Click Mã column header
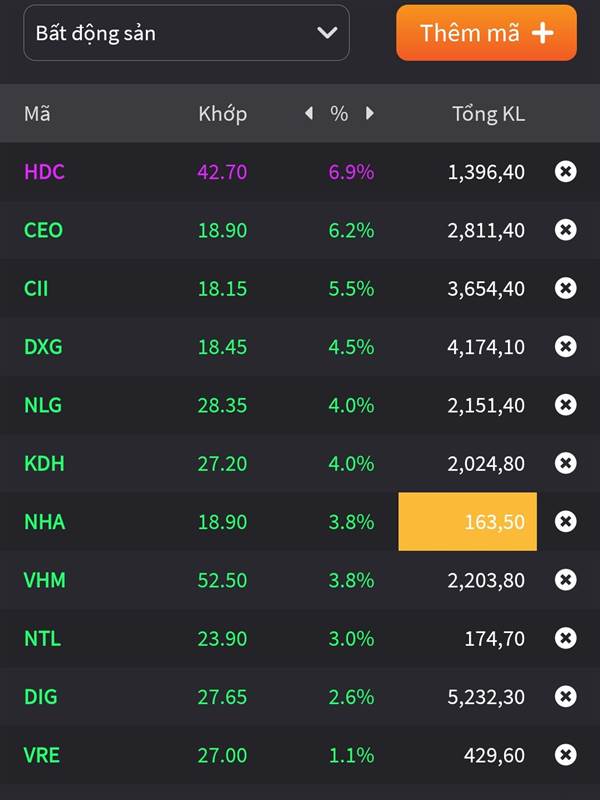Image resolution: width=600 pixels, height=800 pixels. pyautogui.click(x=37, y=113)
